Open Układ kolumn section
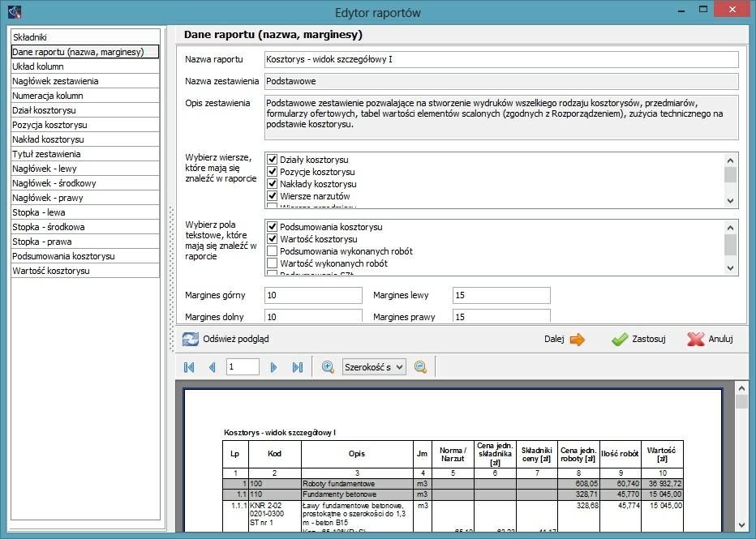This screenshot has height=539, width=756. [x=85, y=66]
